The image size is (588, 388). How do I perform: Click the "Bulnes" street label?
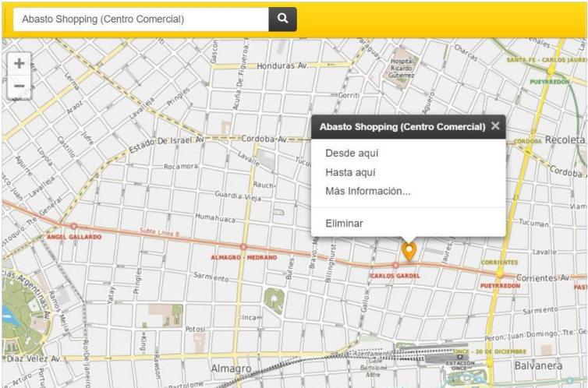tap(290, 269)
